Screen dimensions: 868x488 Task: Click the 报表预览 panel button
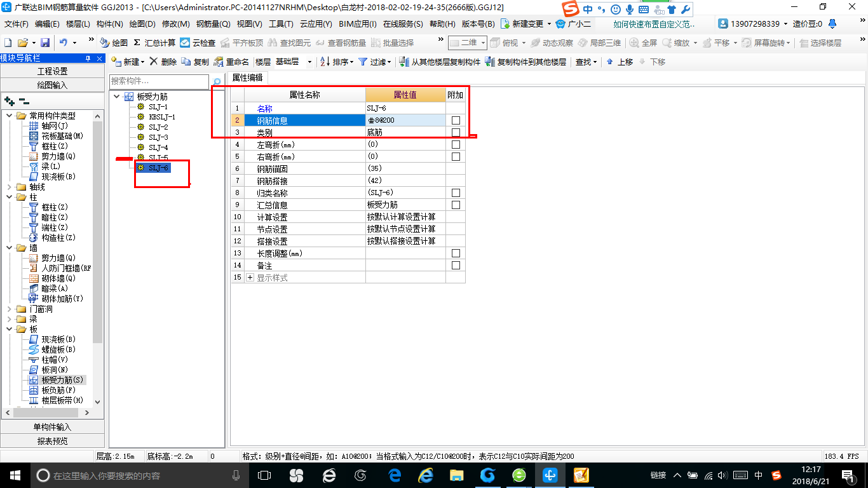53,441
